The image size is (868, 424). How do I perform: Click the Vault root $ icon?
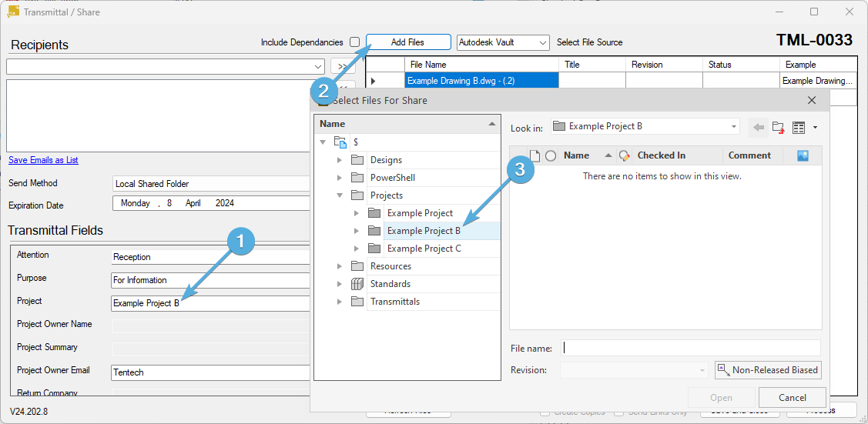pyautogui.click(x=340, y=142)
